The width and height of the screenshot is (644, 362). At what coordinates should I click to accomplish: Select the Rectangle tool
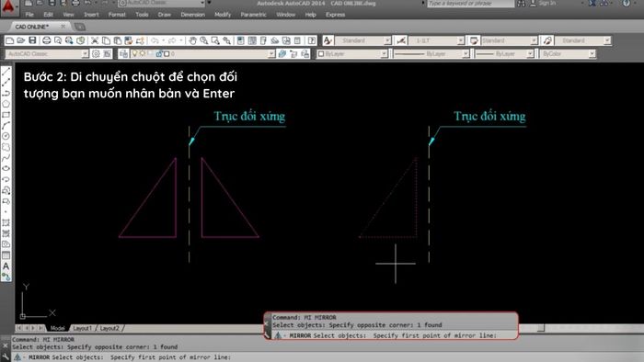pos(6,115)
